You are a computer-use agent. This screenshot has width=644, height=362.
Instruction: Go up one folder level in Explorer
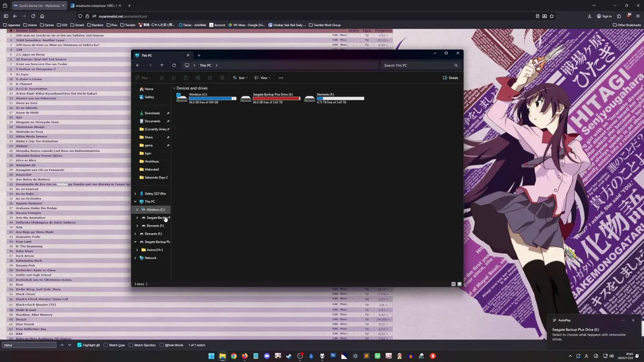click(x=162, y=65)
